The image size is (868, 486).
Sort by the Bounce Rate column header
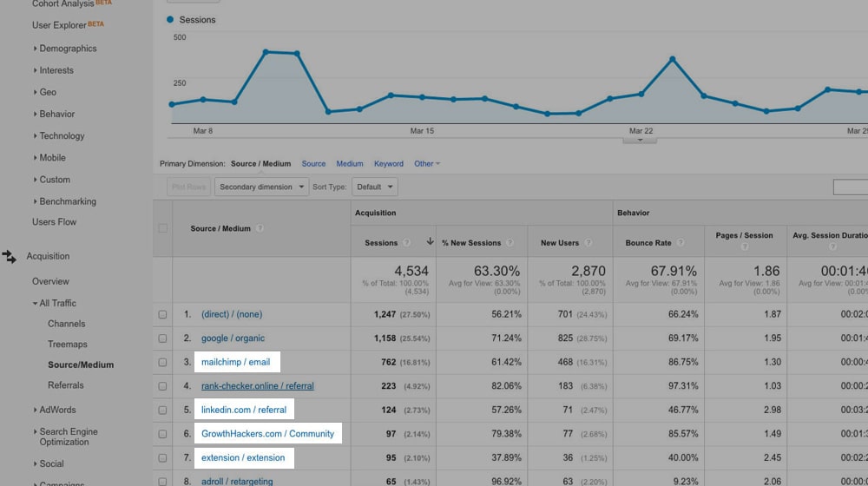coord(648,242)
